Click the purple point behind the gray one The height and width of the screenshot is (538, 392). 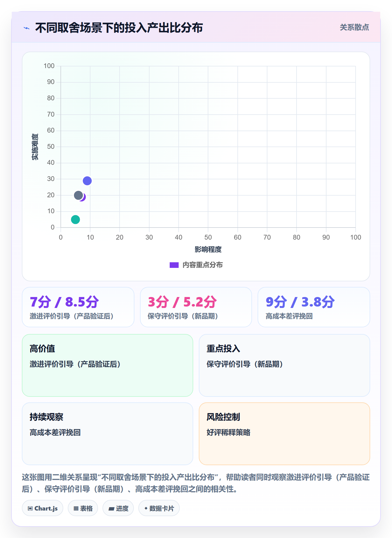coord(84,197)
